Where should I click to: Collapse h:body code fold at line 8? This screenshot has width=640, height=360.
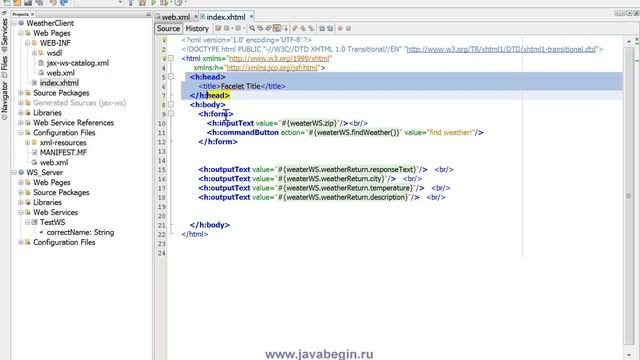171,104
